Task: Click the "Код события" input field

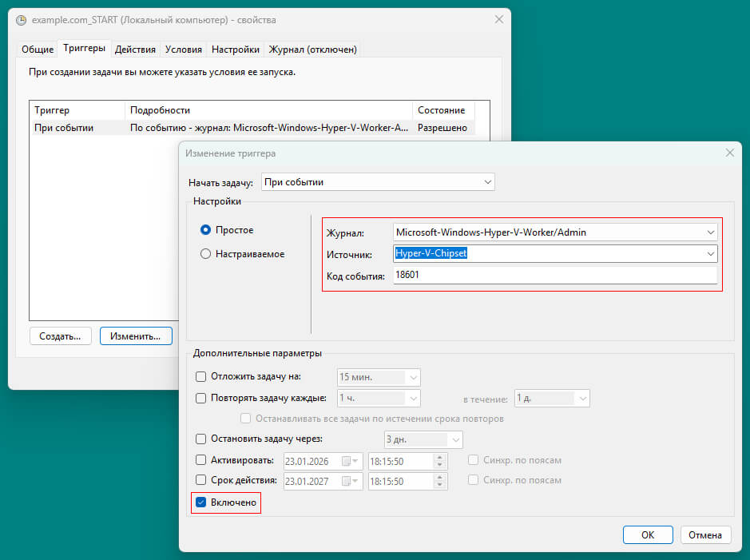Action: [519, 274]
